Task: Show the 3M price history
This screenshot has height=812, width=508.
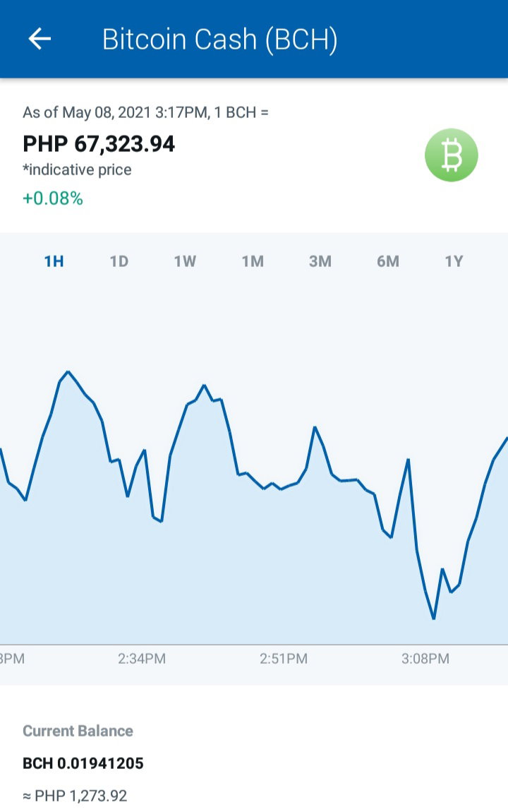Action: (320, 261)
